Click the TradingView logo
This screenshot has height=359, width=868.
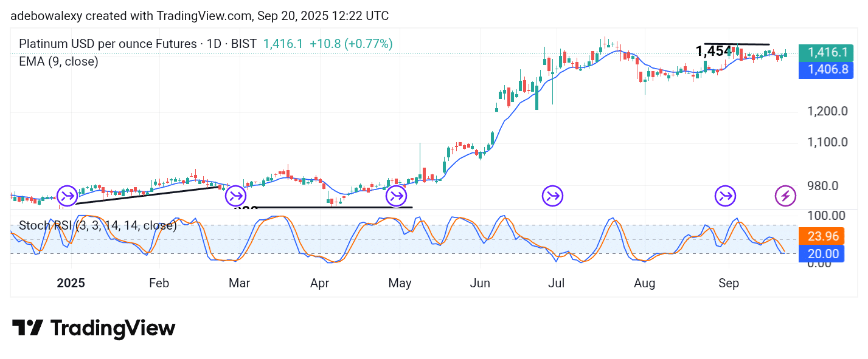tap(94, 329)
